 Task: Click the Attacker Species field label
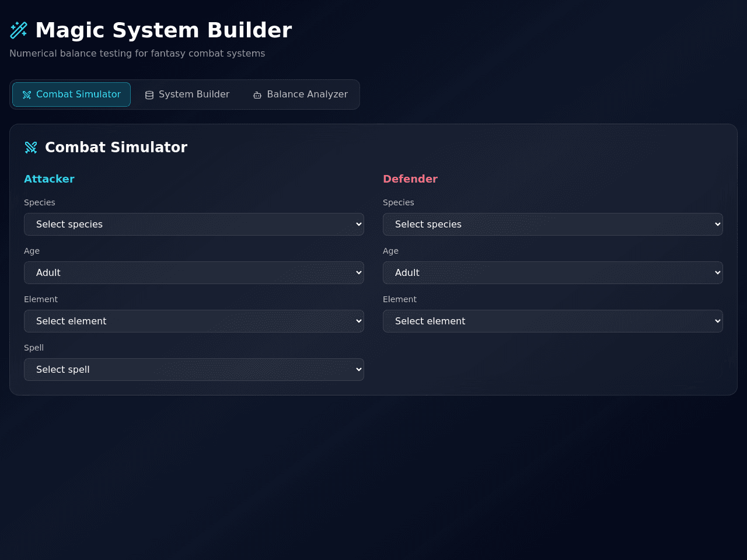point(40,202)
